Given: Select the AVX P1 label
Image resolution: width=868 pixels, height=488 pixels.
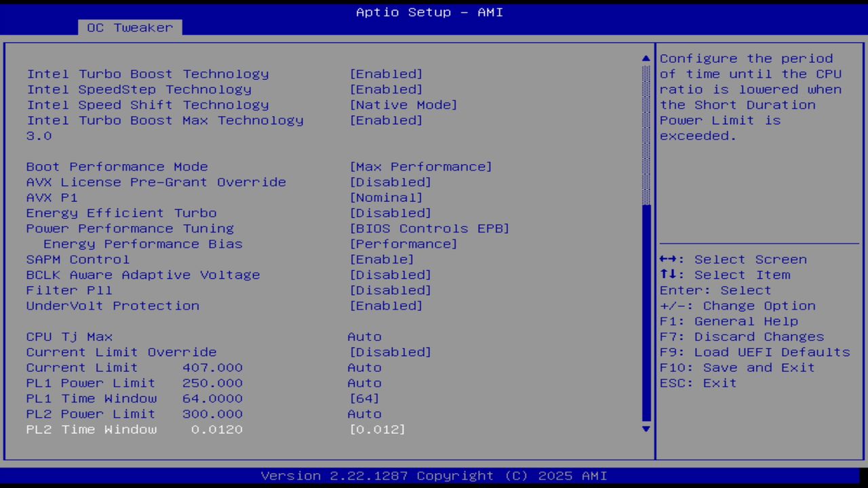Looking at the screenshot, I should click(52, 198).
